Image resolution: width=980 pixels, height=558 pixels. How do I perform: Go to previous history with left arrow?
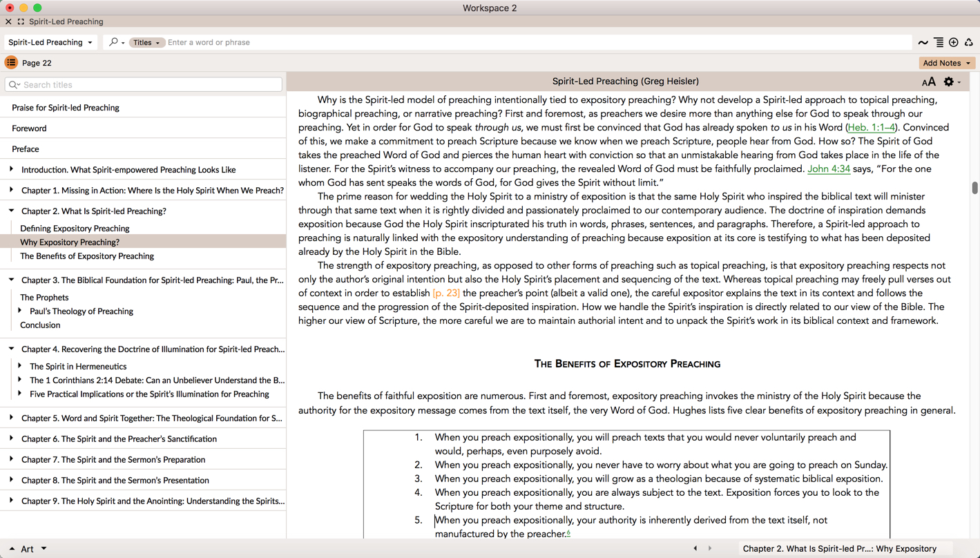[695, 548]
